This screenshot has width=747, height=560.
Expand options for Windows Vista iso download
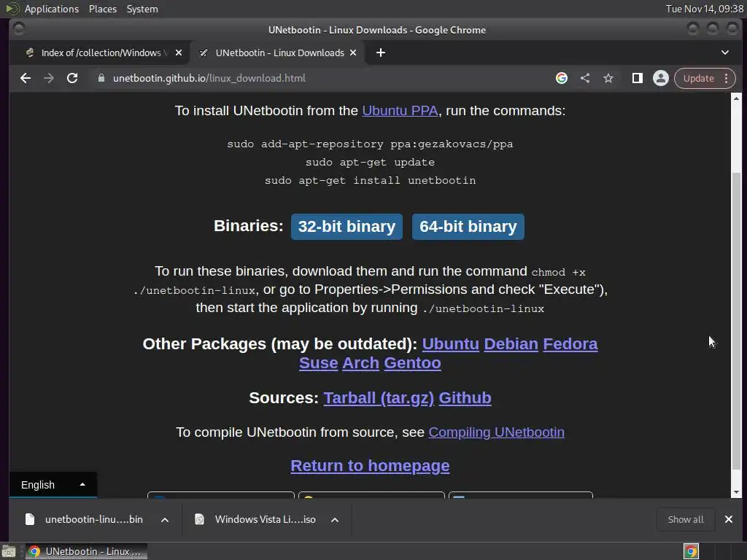pos(335,519)
